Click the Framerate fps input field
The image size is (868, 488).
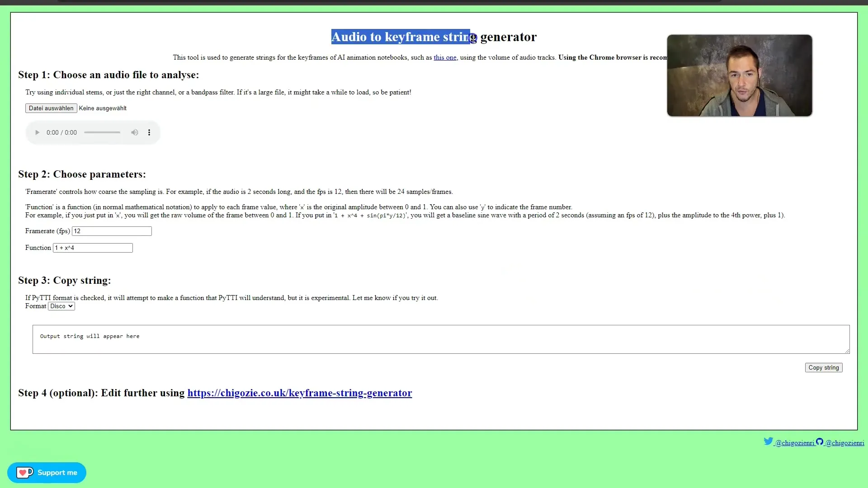coord(112,230)
